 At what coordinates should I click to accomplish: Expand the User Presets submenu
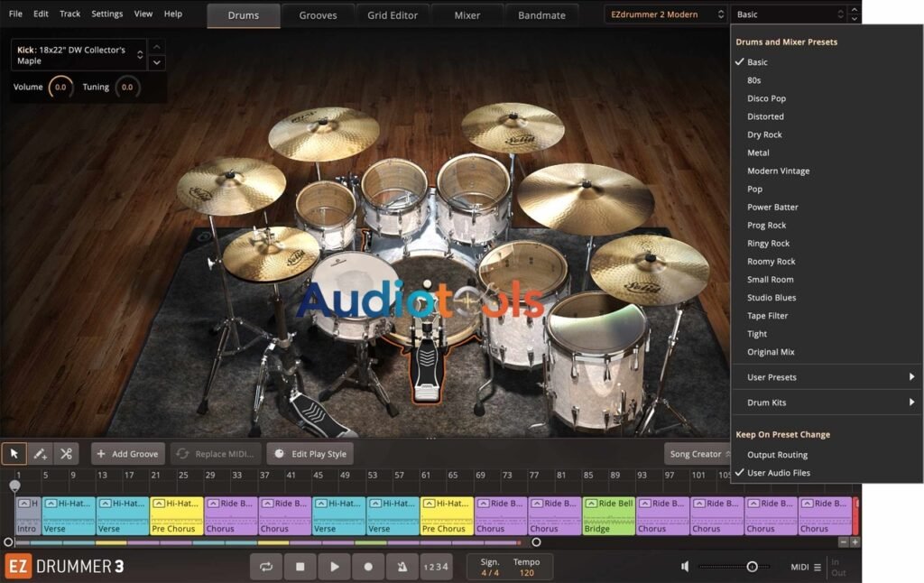794,377
